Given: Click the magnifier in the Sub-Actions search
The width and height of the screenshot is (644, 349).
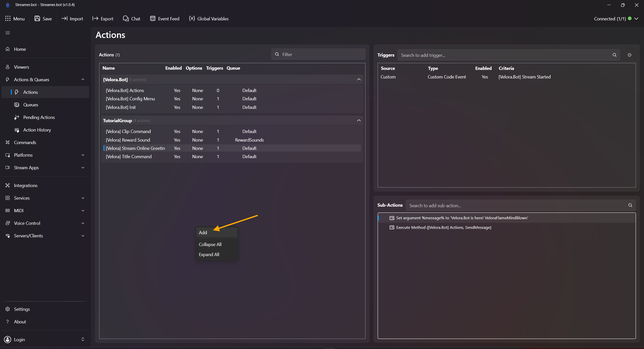Looking at the screenshot, I should [630, 205].
